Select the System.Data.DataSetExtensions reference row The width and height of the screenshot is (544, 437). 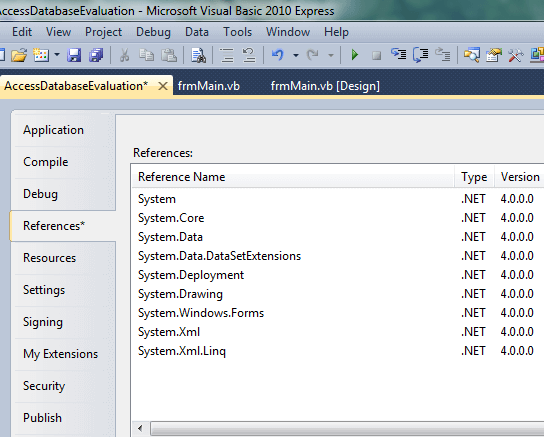click(338, 256)
